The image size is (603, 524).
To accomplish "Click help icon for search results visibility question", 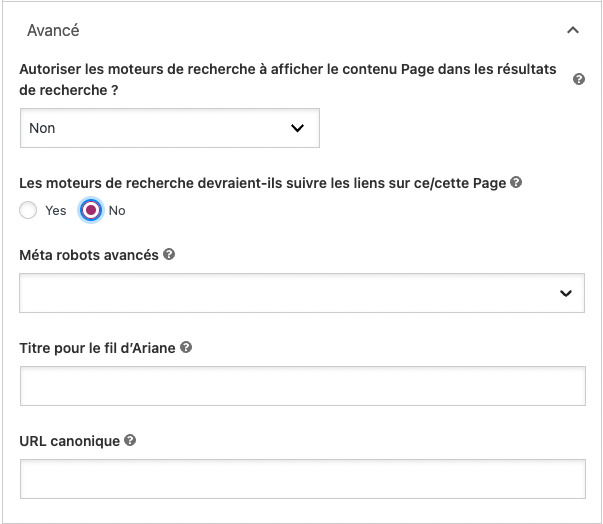I will pos(579,80).
